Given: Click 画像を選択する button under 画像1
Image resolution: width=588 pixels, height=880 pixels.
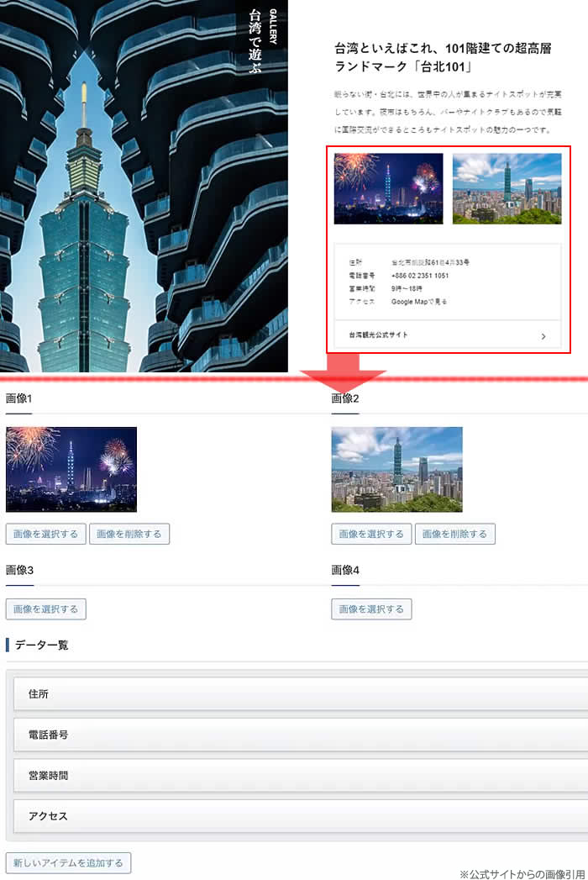Looking at the screenshot, I should [45, 534].
